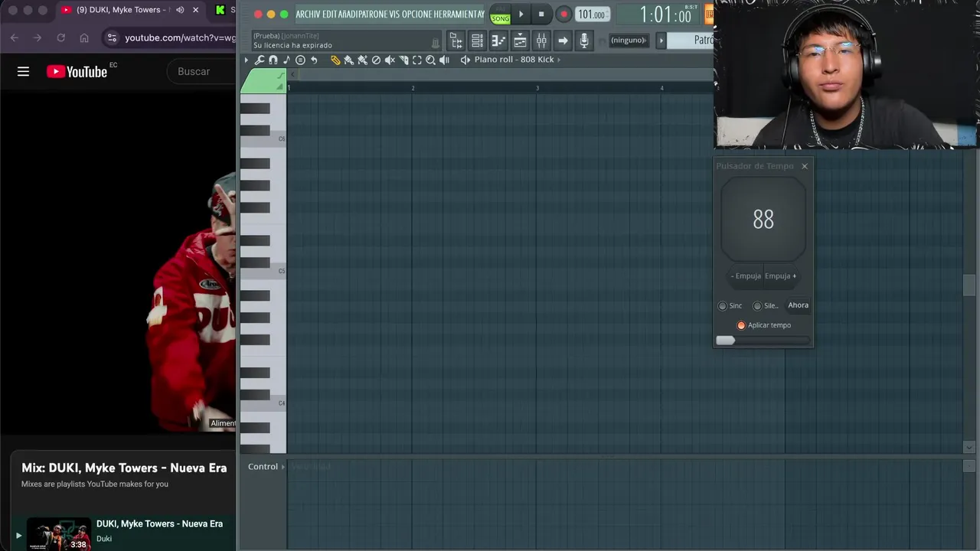Reload the YouTube browser page
Screen dimensions: 980x551
click(x=60, y=37)
